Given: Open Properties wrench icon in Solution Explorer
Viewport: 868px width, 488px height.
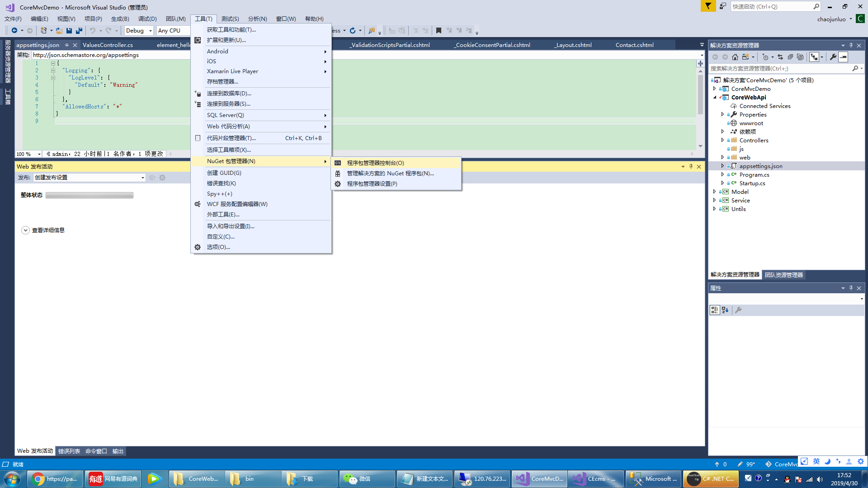Looking at the screenshot, I should pos(833,57).
